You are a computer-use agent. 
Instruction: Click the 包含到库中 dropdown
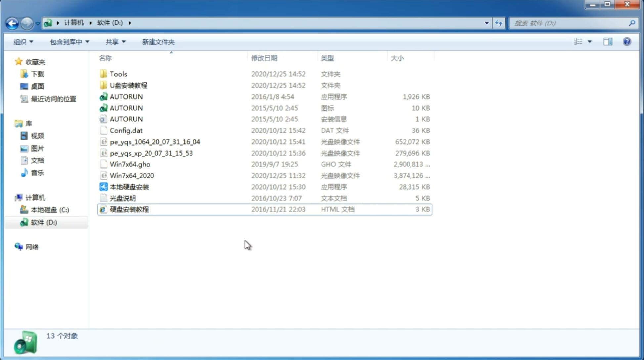(68, 42)
